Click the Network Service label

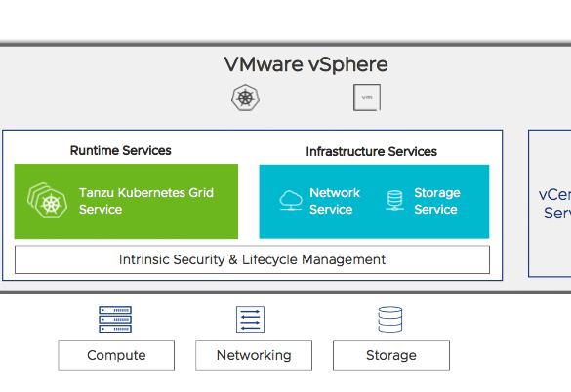coord(335,201)
